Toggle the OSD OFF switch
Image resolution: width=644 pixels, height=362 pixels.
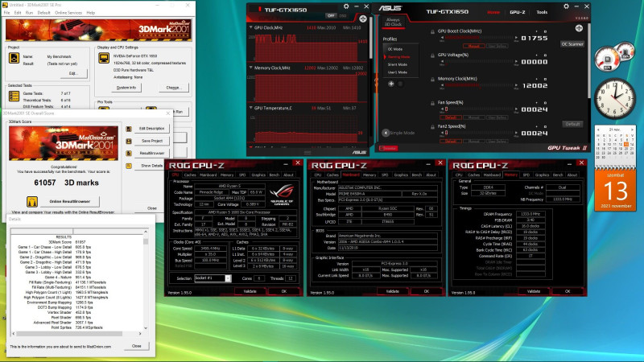coord(331,15)
